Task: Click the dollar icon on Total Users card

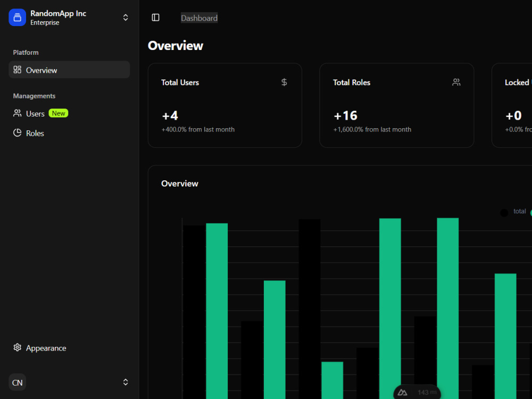Action: [x=284, y=82]
